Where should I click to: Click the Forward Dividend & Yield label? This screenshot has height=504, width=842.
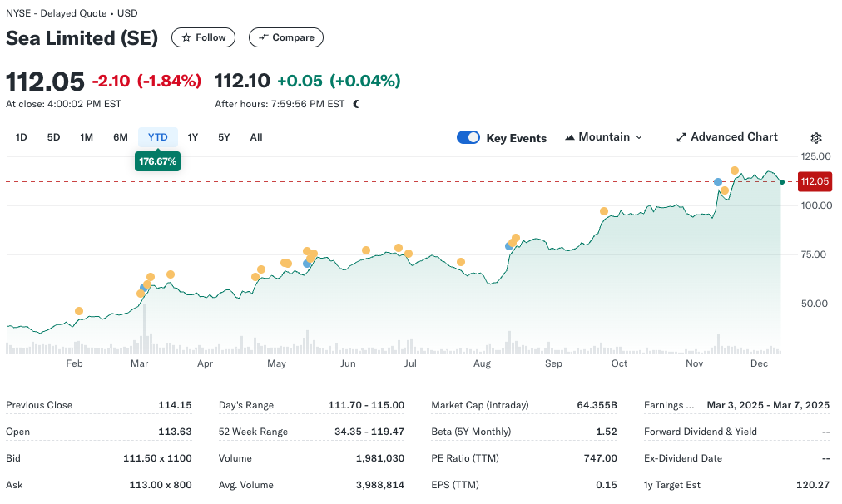(701, 432)
